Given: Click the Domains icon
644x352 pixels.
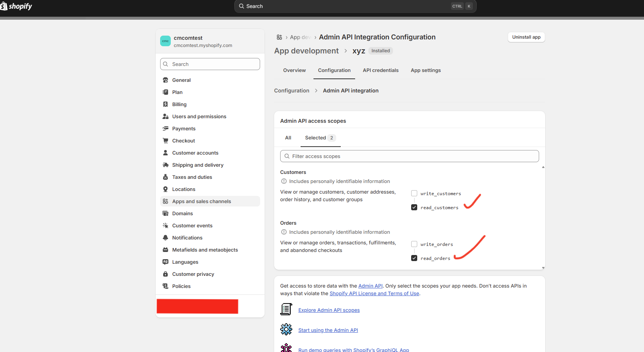Looking at the screenshot, I should 165,213.
